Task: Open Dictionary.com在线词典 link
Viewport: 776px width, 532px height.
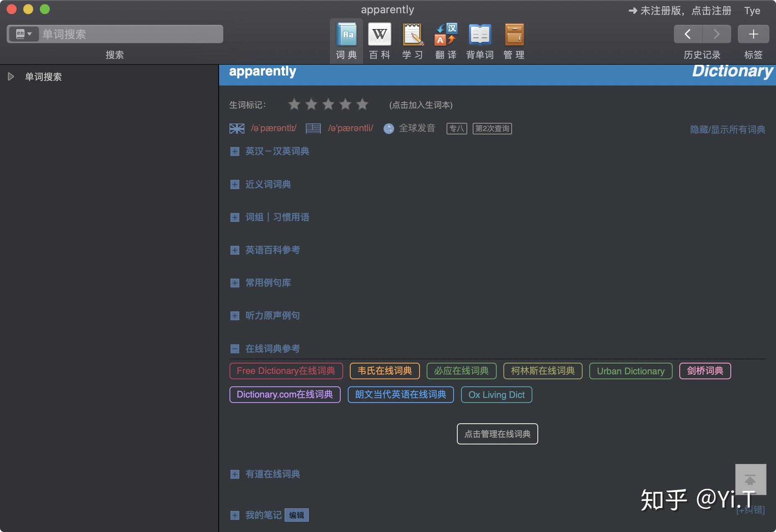Action: [285, 395]
